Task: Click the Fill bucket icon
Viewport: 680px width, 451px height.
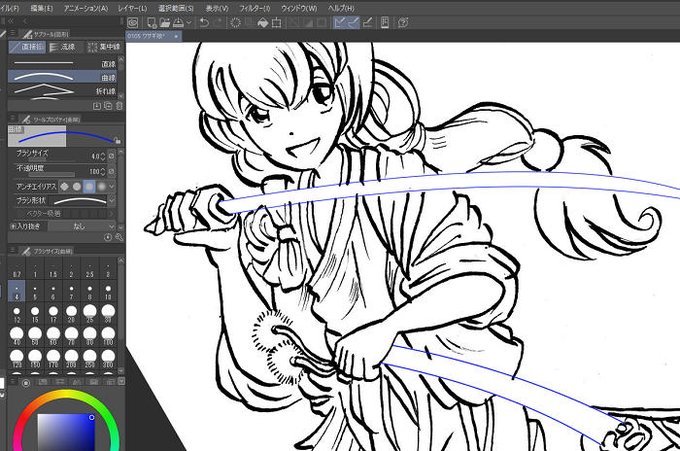Action: [263, 23]
